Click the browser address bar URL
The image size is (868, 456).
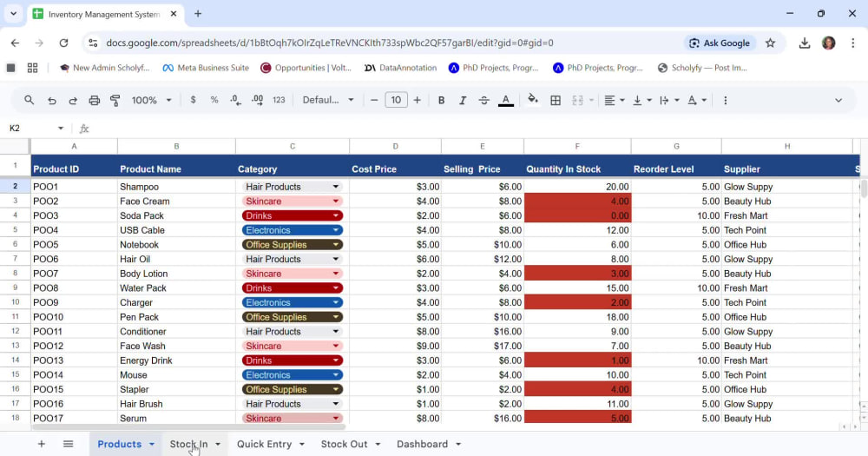pyautogui.click(x=329, y=43)
